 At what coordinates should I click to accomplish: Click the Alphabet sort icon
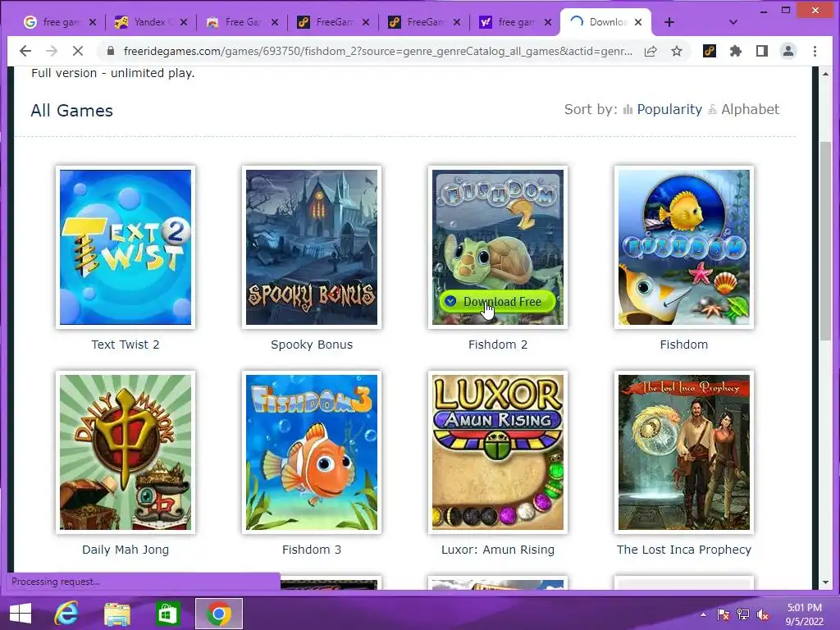coord(713,110)
